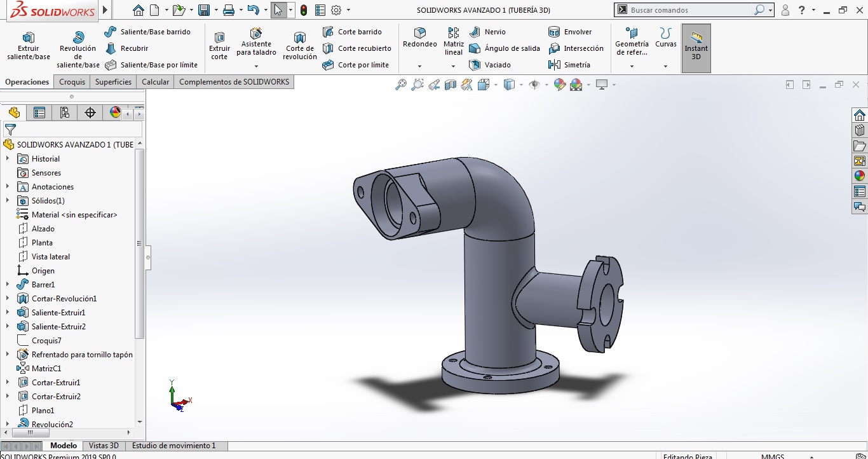
Task: Open the Curvas dropdown arrow
Action: (x=666, y=66)
